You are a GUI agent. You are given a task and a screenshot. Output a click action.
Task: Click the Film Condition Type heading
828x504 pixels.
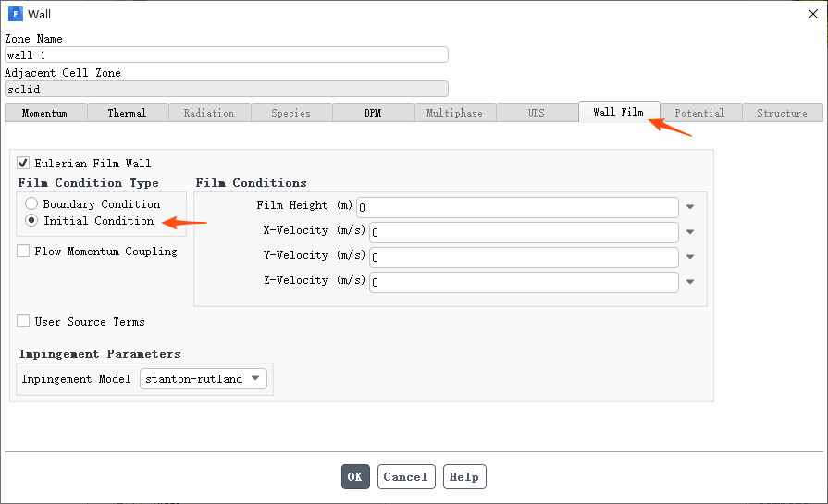click(88, 182)
